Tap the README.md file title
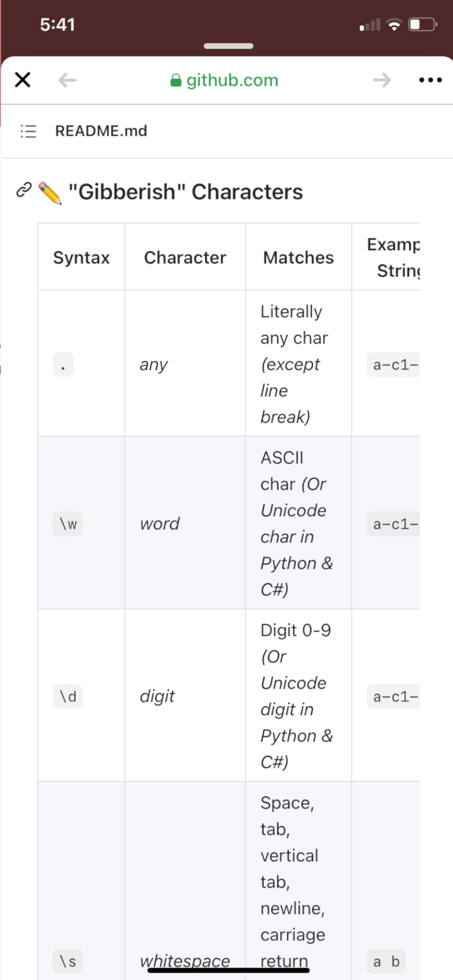Screen dimensions: 453x980 pyautogui.click(x=101, y=131)
